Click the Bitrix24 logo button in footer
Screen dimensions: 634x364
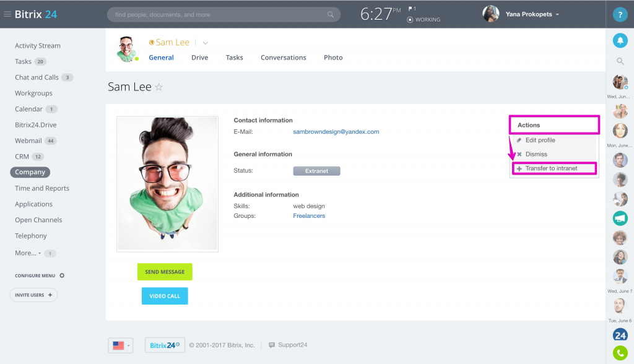(x=165, y=345)
